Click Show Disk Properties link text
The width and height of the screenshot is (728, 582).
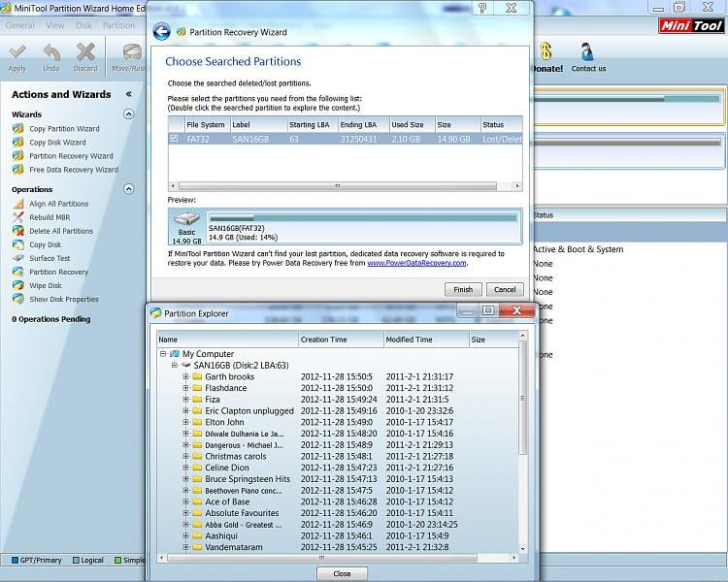pyautogui.click(x=64, y=299)
